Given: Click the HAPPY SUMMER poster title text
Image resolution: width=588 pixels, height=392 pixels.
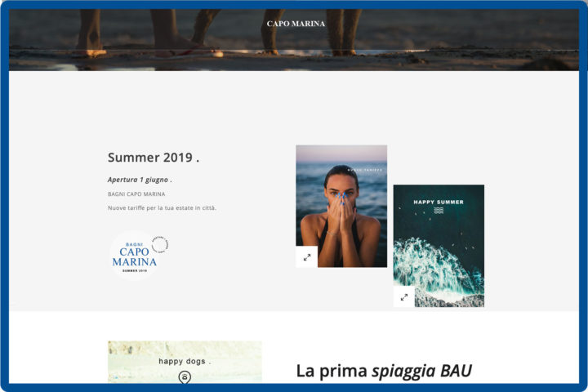Looking at the screenshot, I should 439,202.
